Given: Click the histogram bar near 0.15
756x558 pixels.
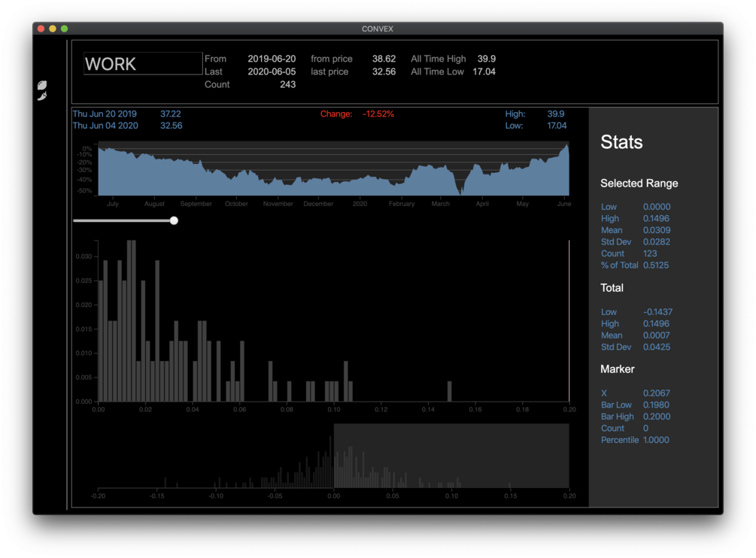Looking at the screenshot, I should point(449,391).
